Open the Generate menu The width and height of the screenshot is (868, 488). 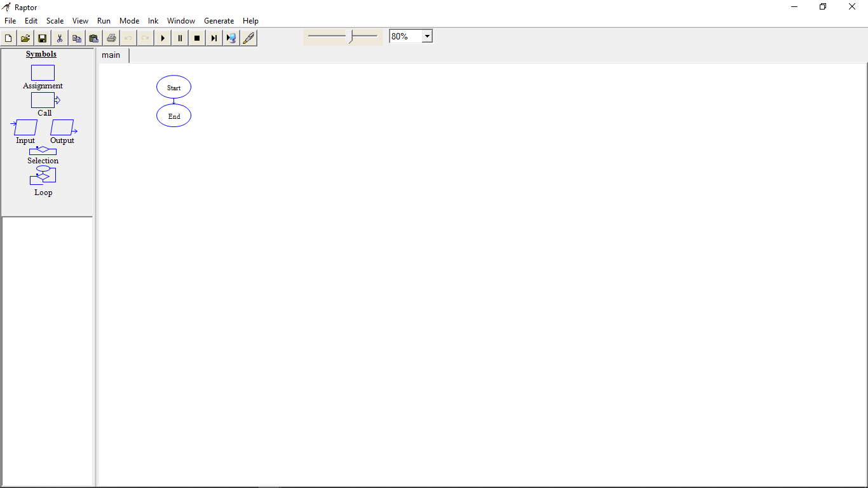coord(219,20)
